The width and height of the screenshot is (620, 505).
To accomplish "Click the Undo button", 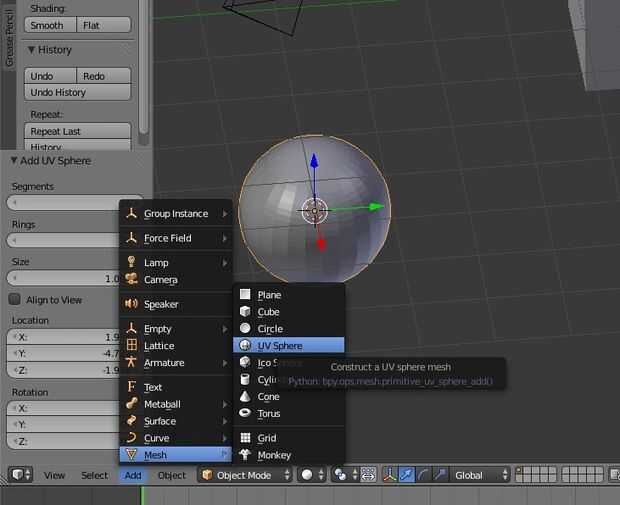I will click(51, 76).
